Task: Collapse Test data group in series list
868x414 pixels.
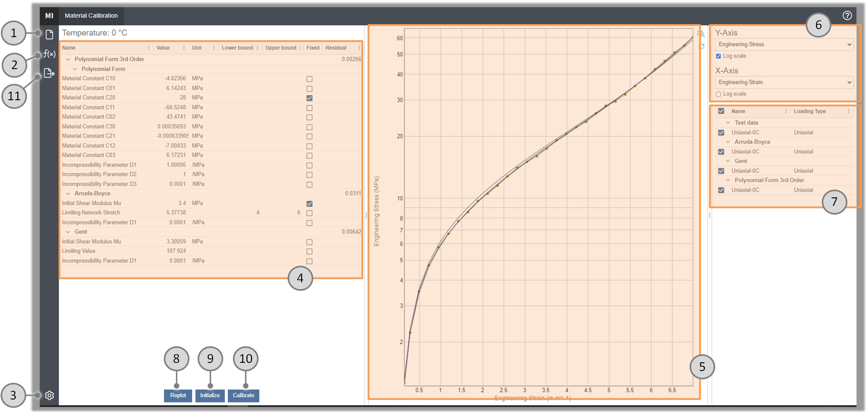Action: [728, 123]
